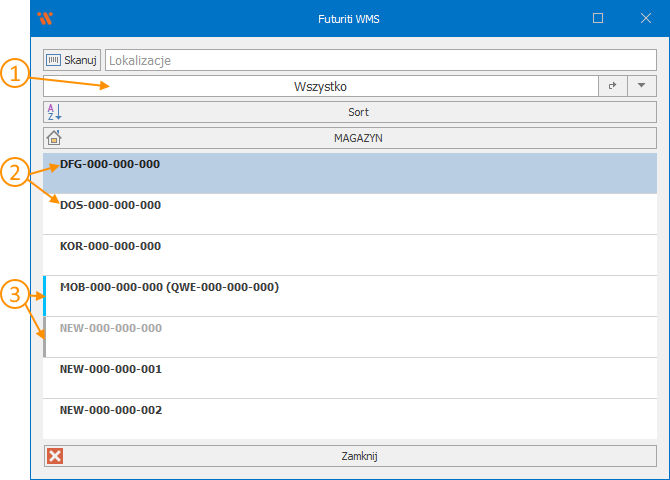Select location DOS-000-000-000
Viewport: 670px width, 480px height.
click(350, 214)
